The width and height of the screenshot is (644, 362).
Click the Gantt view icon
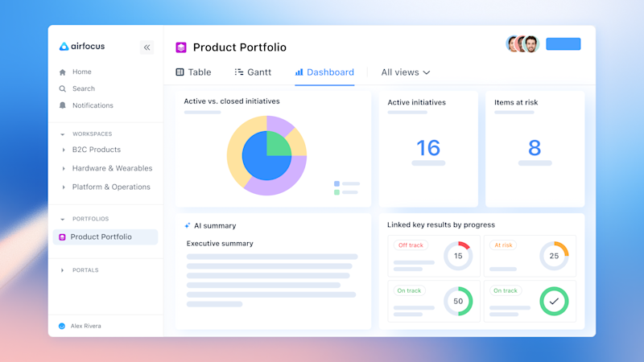[238, 72]
